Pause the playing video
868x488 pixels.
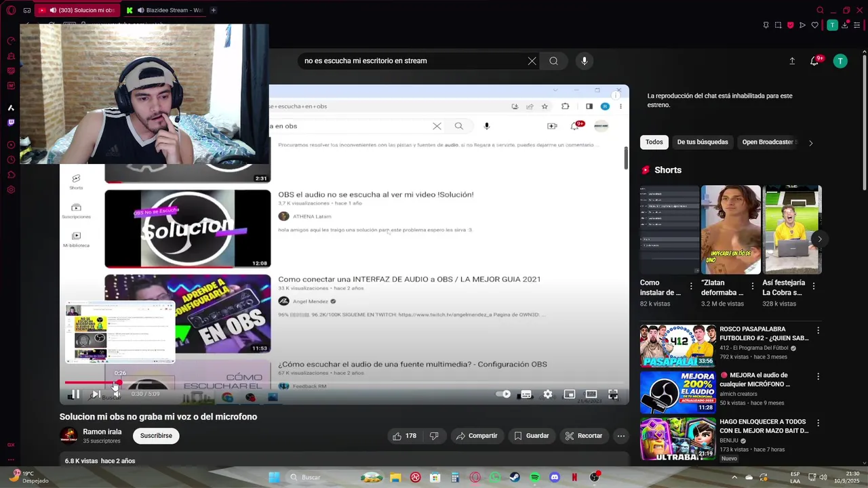click(x=75, y=394)
